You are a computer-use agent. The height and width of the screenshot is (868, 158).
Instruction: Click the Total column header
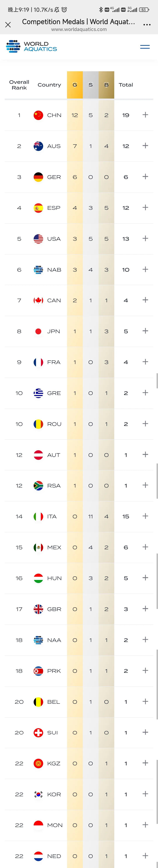[x=126, y=85]
